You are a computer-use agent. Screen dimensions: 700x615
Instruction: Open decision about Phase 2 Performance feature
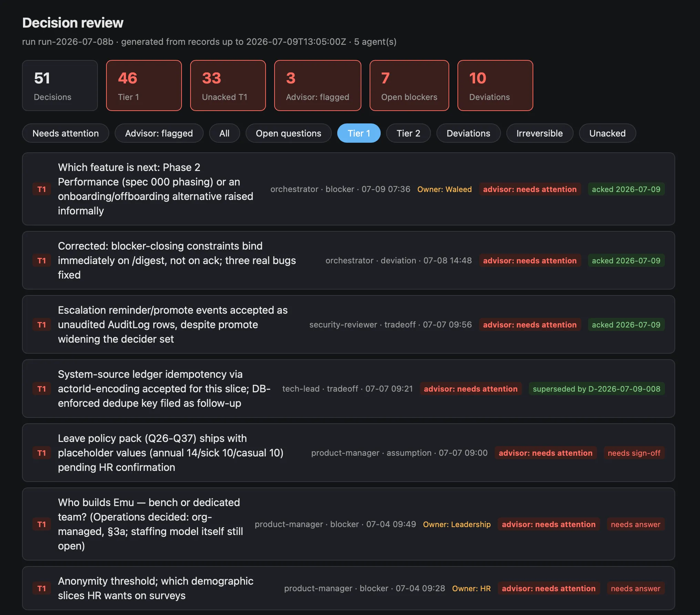[x=348, y=189]
